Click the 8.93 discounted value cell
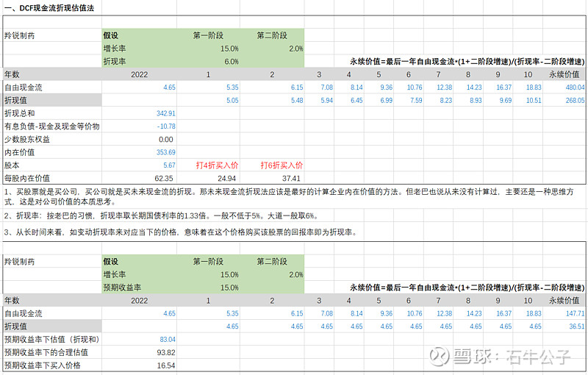588x375 pixels. click(476, 101)
